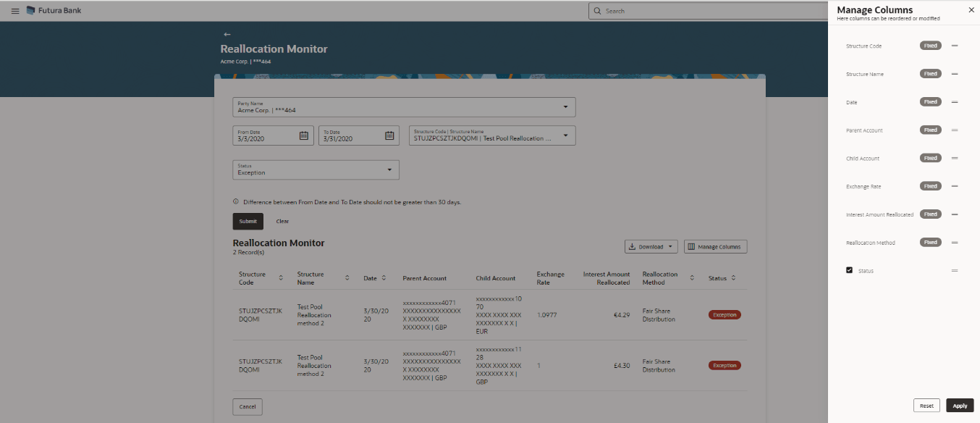Image resolution: width=980 pixels, height=423 pixels.
Task: Open the Download options dropdown
Action: click(651, 247)
